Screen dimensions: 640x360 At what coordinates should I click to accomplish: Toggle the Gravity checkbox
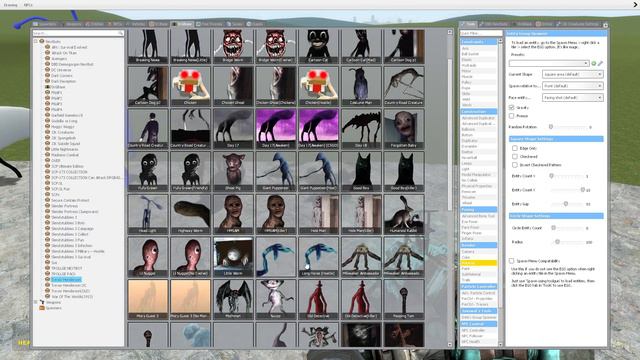point(511,107)
